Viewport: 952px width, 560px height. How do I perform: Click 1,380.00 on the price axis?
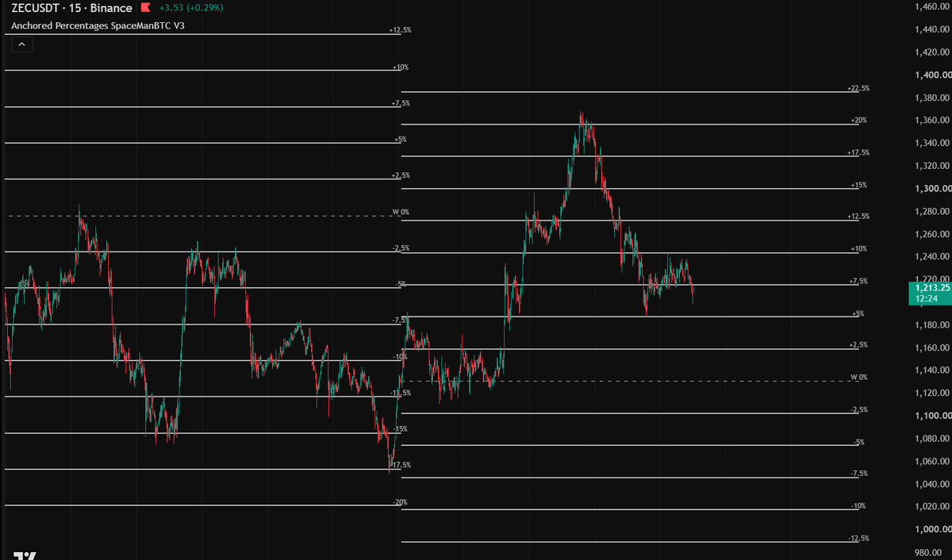932,98
